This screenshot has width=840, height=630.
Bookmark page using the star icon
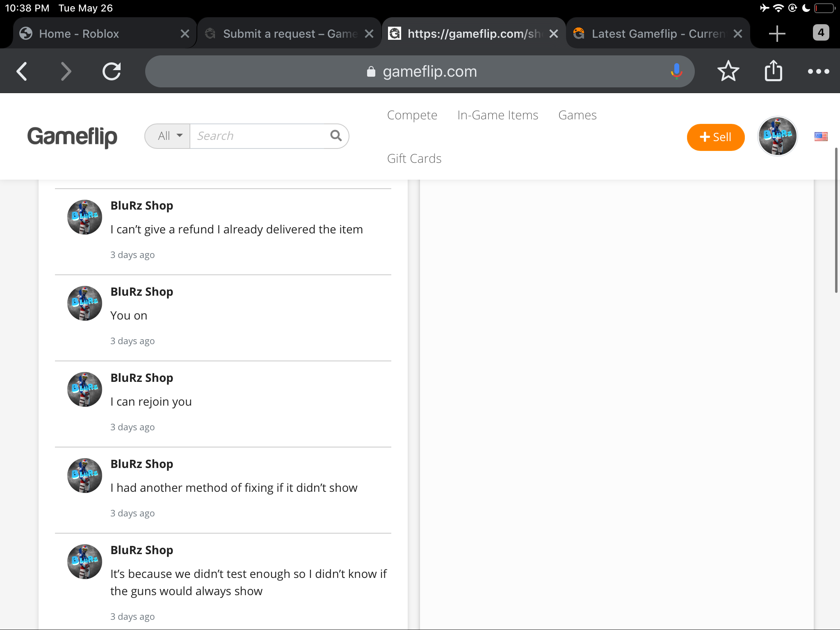[x=728, y=71]
